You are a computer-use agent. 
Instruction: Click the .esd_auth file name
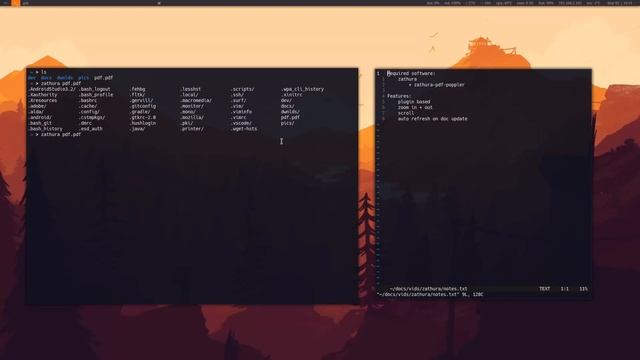point(91,129)
